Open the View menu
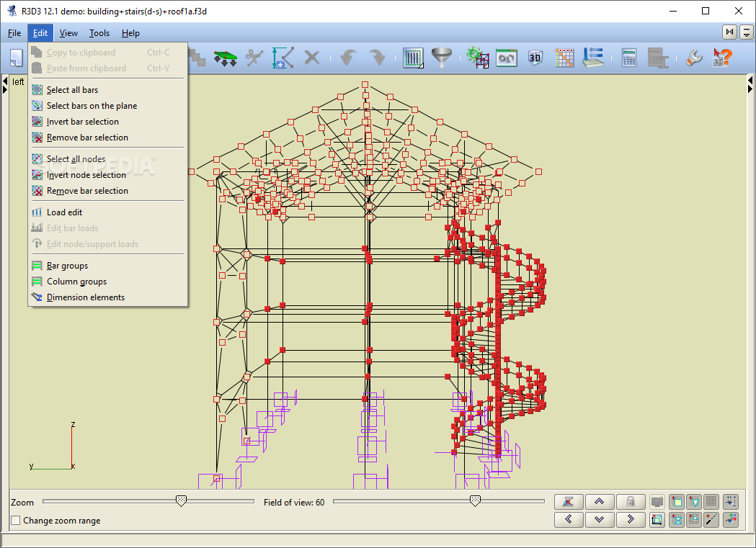Screen dimensions: 756x548 click(x=68, y=32)
